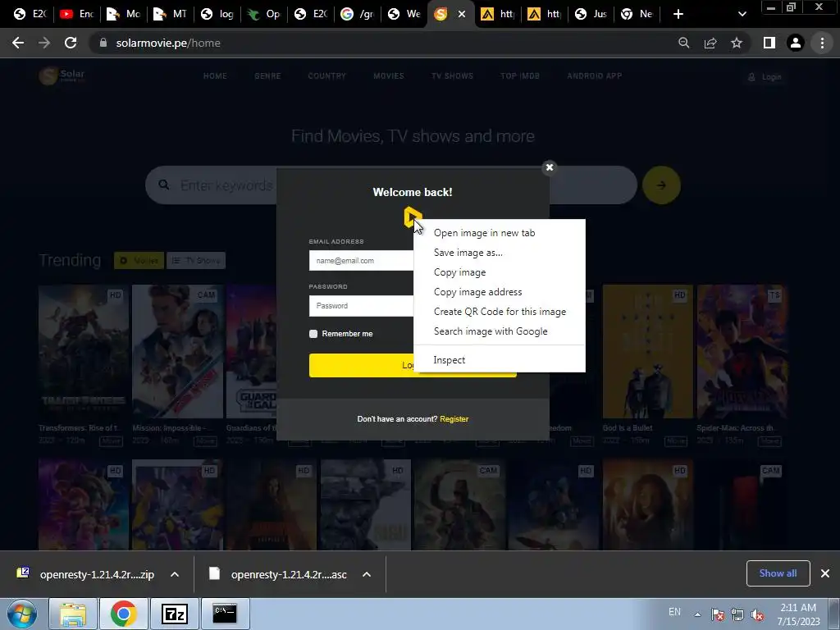Click the site address in the URL bar

(x=168, y=43)
